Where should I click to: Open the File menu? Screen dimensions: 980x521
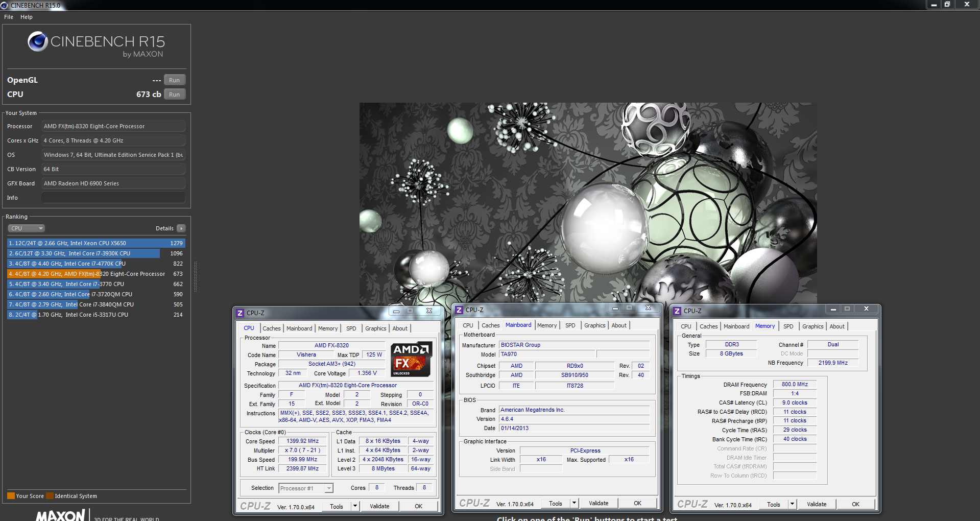[9, 17]
